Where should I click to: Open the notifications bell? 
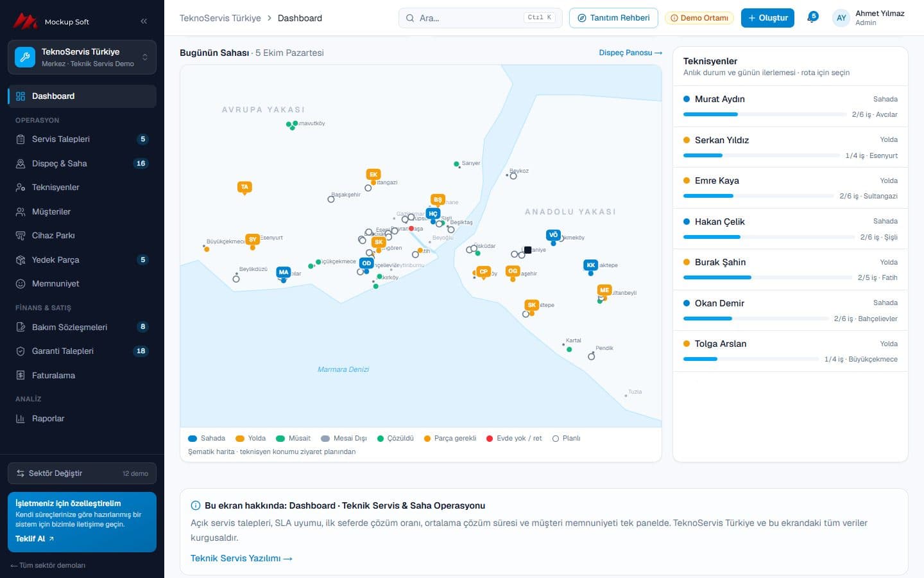pyautogui.click(x=812, y=17)
